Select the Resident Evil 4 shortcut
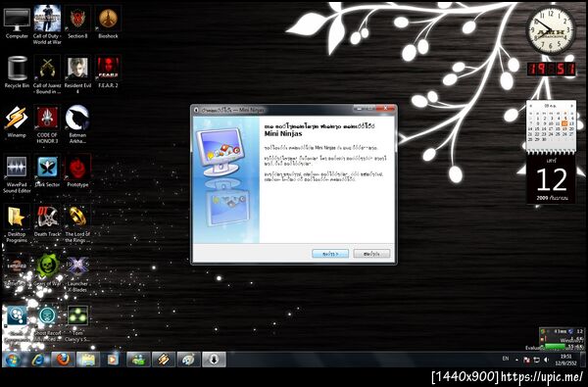 pos(77,74)
